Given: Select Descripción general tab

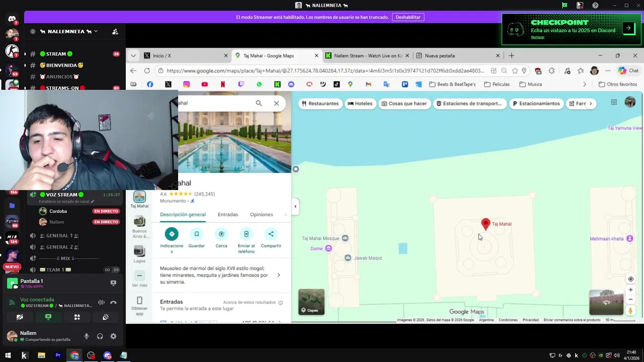Looking at the screenshot, I should (183, 215).
